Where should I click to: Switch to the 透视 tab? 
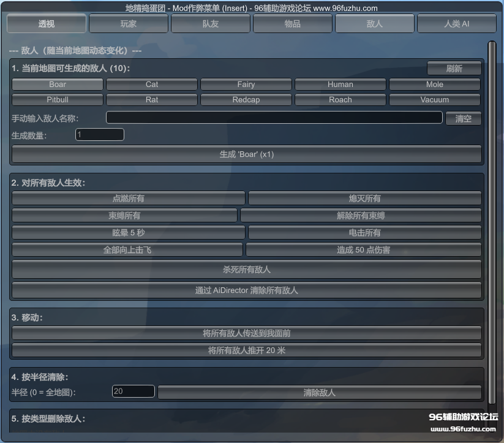47,23
